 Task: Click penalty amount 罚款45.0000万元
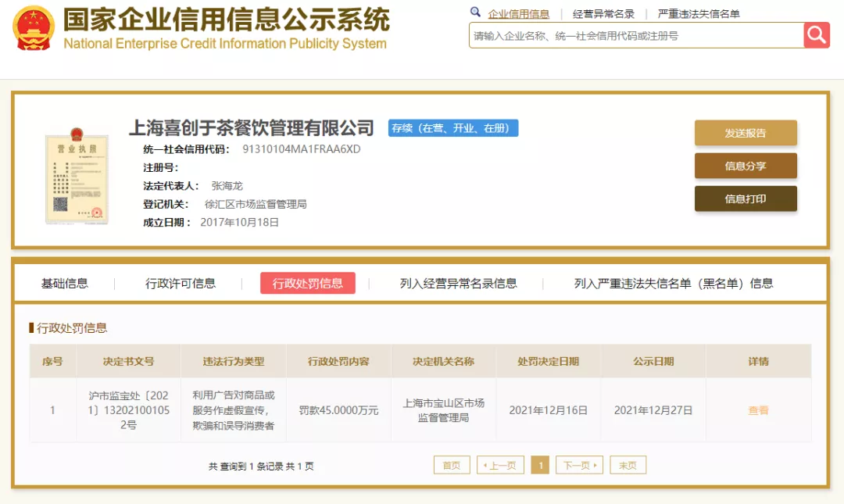point(338,410)
